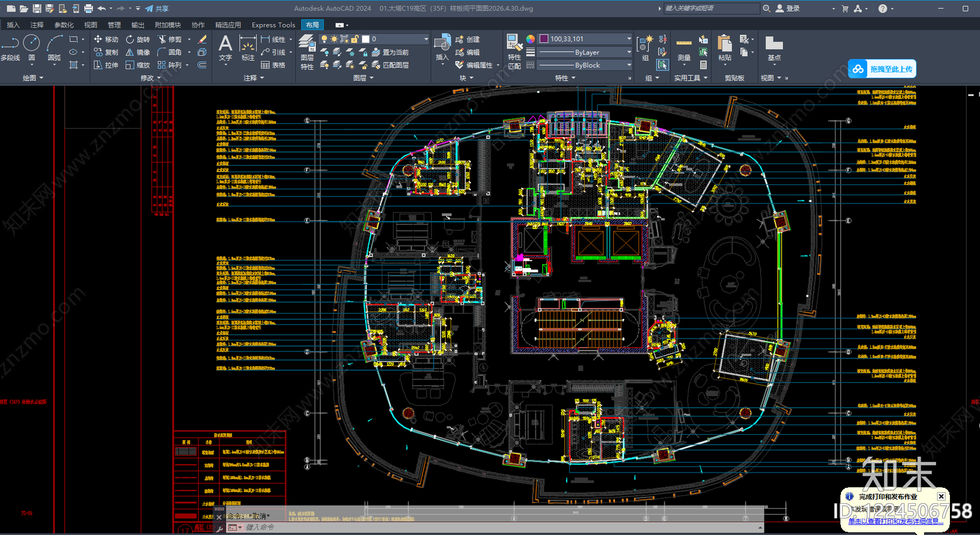This screenshot has height=535, width=980.
Task: Open the ByLayer lineweight dropdown
Action: point(585,52)
